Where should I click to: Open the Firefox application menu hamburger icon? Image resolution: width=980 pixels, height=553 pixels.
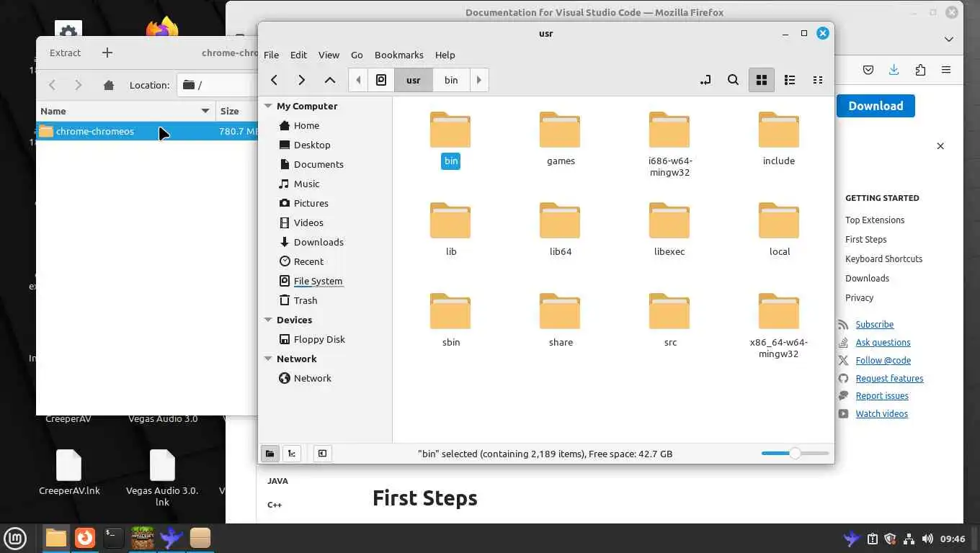point(946,70)
